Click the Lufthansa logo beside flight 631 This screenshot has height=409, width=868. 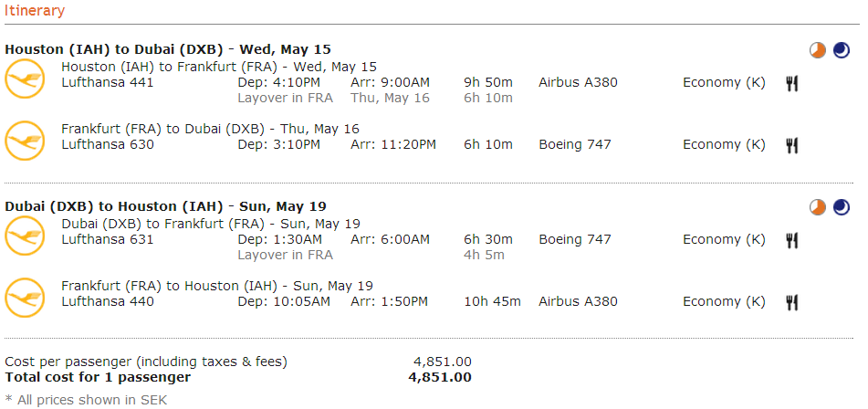[x=25, y=236]
